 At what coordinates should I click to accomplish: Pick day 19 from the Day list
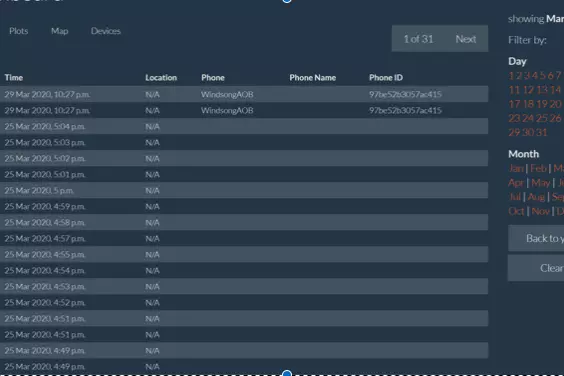coord(542,104)
